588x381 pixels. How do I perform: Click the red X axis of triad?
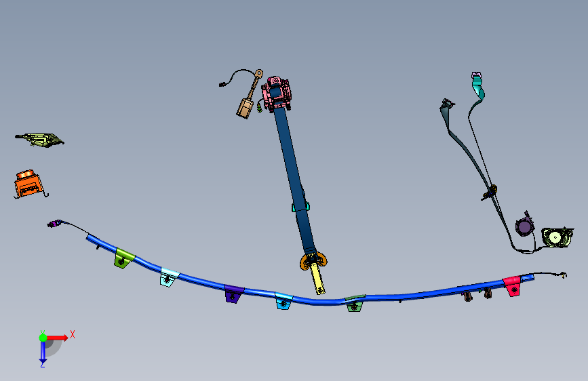tap(57, 338)
